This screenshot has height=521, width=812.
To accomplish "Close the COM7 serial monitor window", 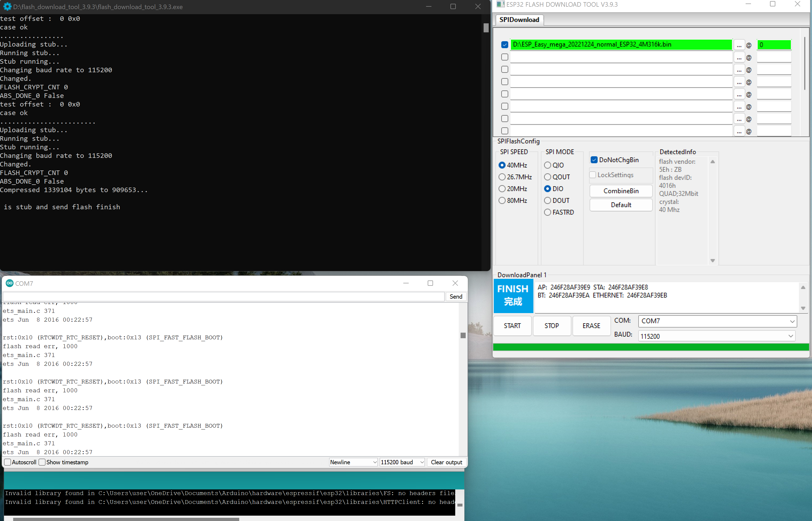I will click(x=455, y=283).
